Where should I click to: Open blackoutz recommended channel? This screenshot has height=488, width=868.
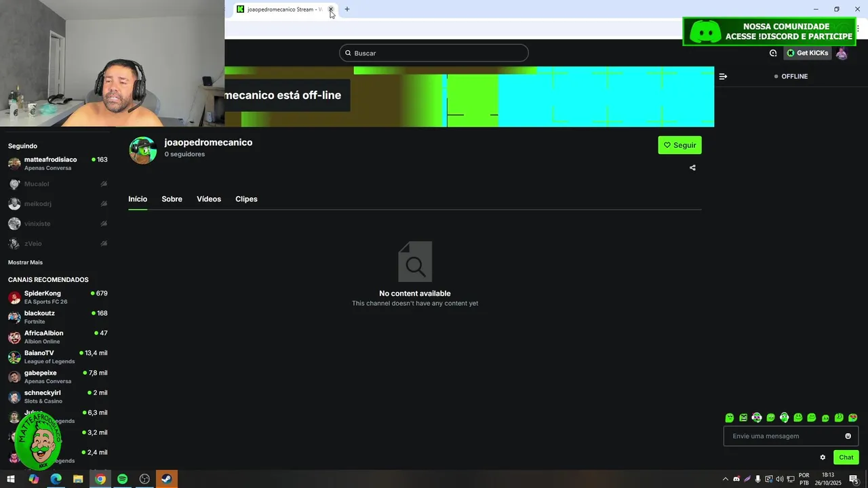coord(58,317)
